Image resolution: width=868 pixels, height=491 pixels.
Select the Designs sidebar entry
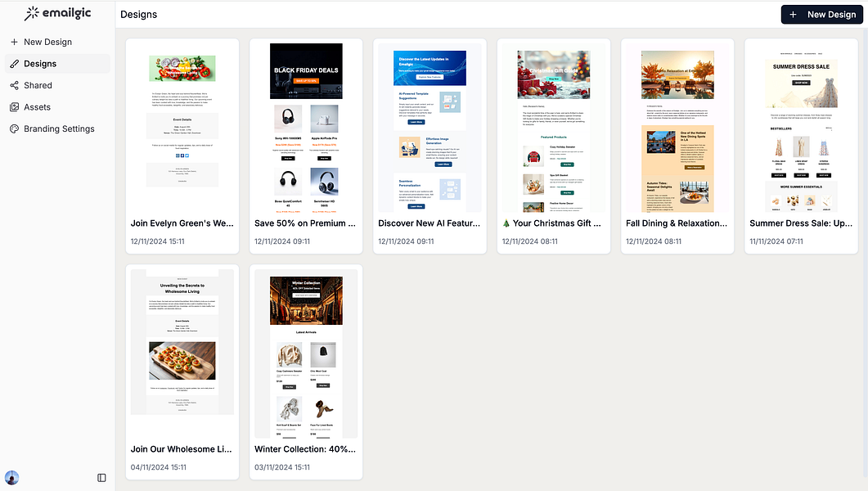[39, 63]
